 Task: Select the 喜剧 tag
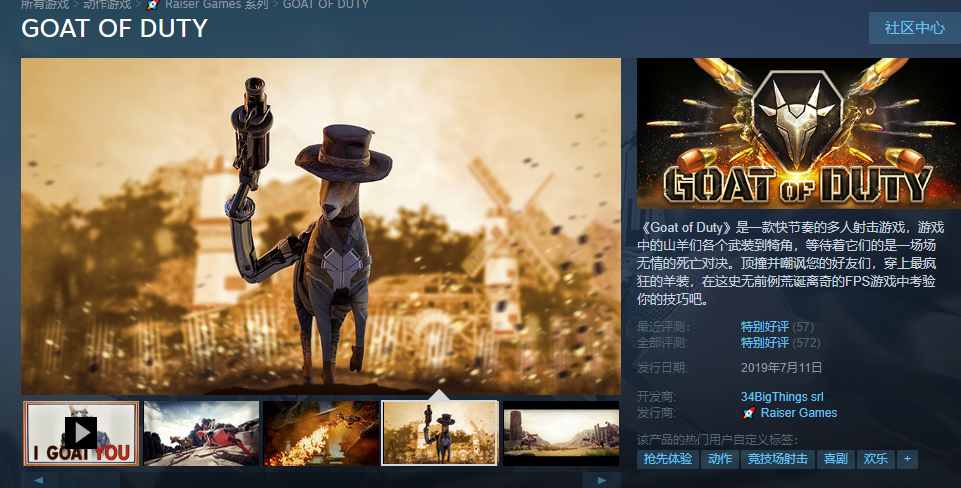point(835,459)
